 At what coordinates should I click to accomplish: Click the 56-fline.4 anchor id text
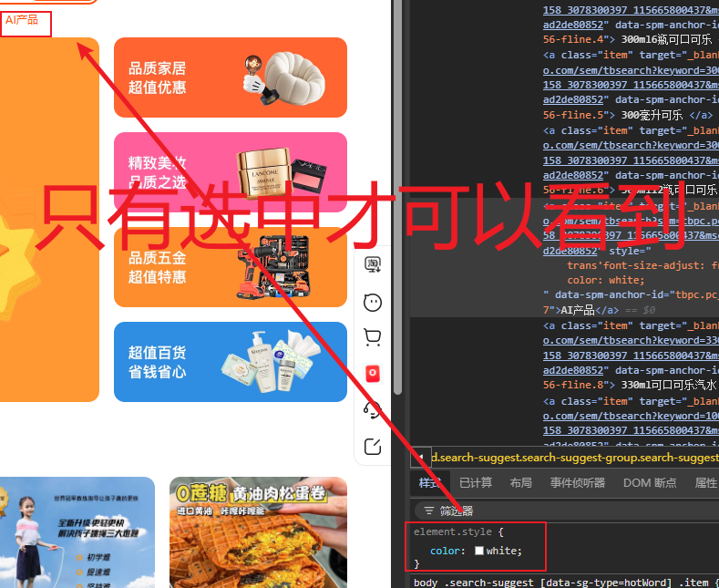click(574, 39)
